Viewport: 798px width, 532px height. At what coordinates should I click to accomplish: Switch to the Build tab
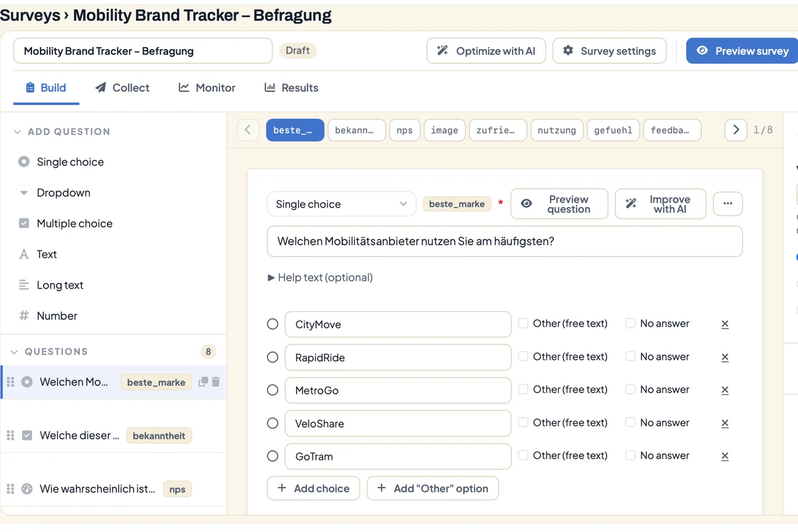pyautogui.click(x=46, y=88)
